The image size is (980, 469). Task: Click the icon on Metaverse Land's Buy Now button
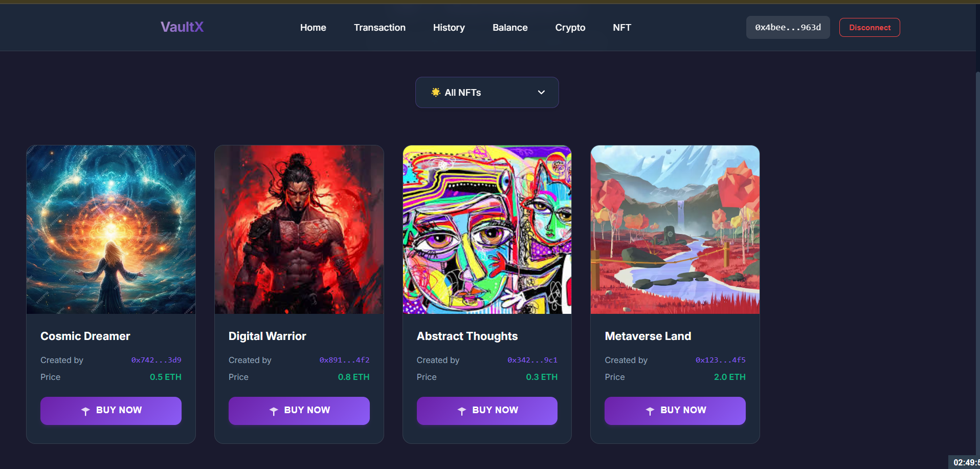click(650, 411)
